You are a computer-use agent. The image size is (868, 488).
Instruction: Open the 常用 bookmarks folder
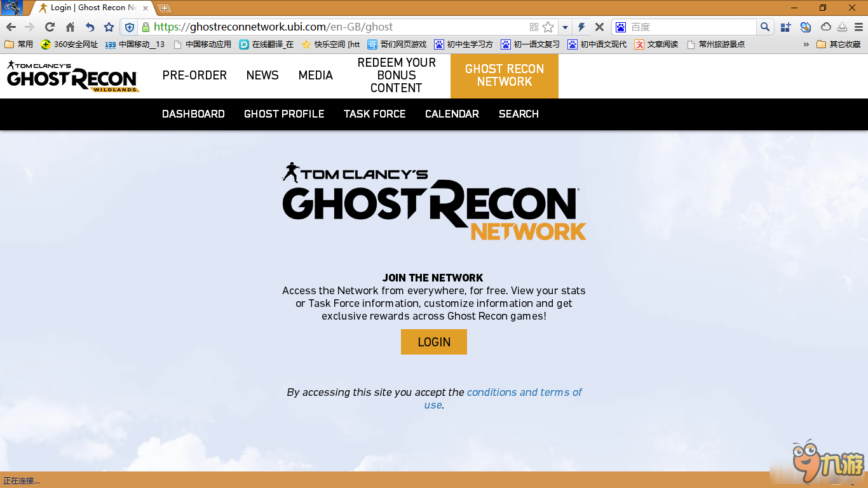tap(18, 44)
